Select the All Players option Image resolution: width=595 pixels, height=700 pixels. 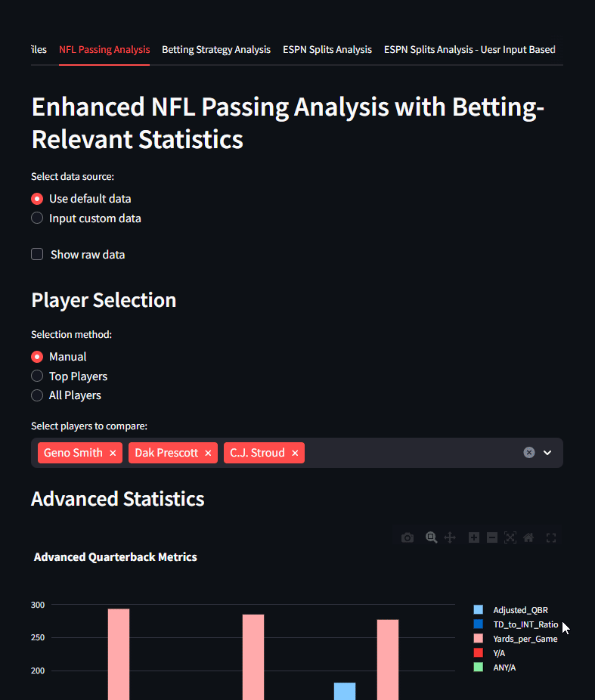(36, 395)
